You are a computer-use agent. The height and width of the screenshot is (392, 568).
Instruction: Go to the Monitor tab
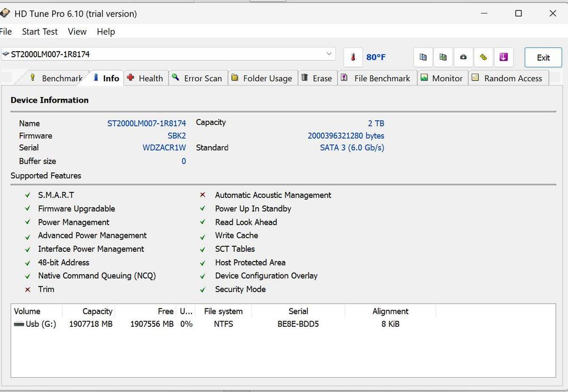point(442,78)
